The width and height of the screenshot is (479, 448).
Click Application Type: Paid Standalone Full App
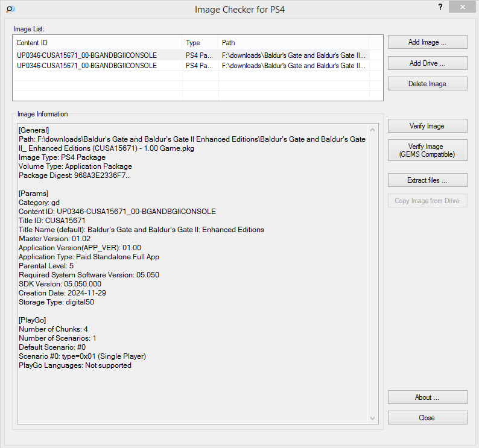pos(89,257)
